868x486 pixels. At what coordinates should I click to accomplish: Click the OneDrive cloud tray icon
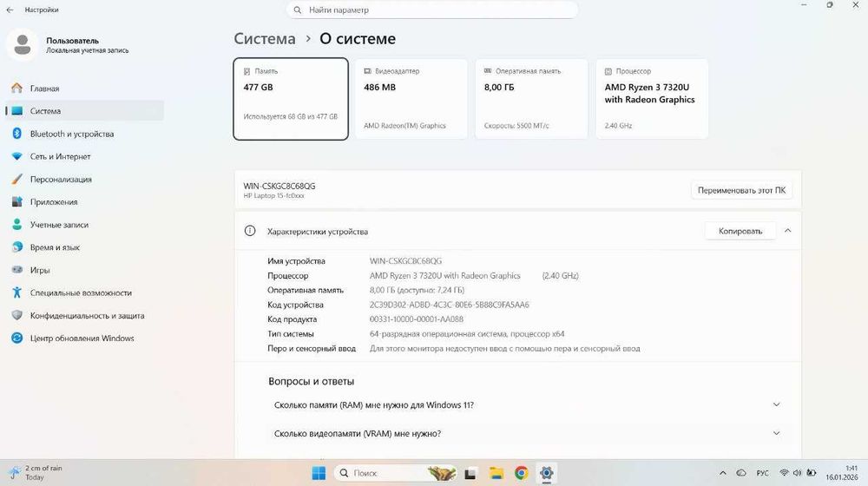click(740, 473)
